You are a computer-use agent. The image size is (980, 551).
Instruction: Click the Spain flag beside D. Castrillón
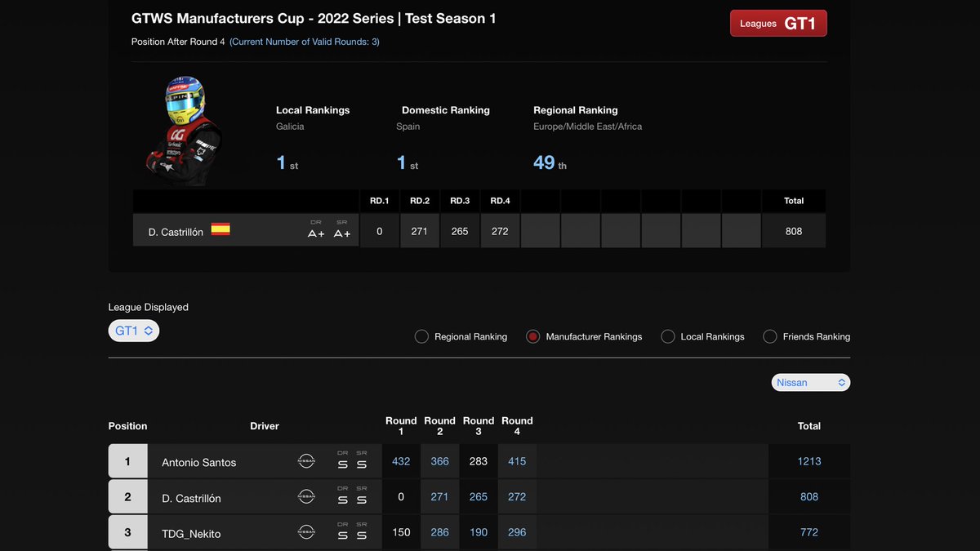220,229
